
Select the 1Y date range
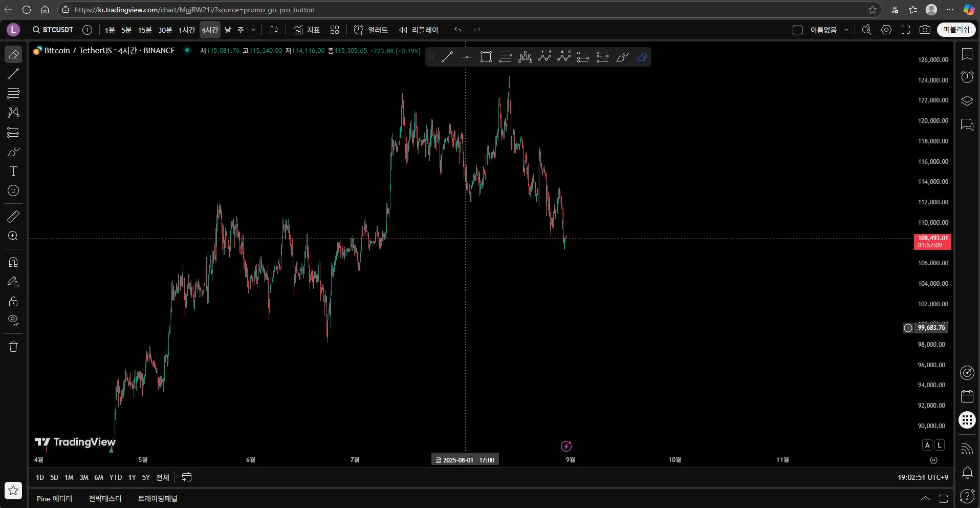tap(132, 477)
